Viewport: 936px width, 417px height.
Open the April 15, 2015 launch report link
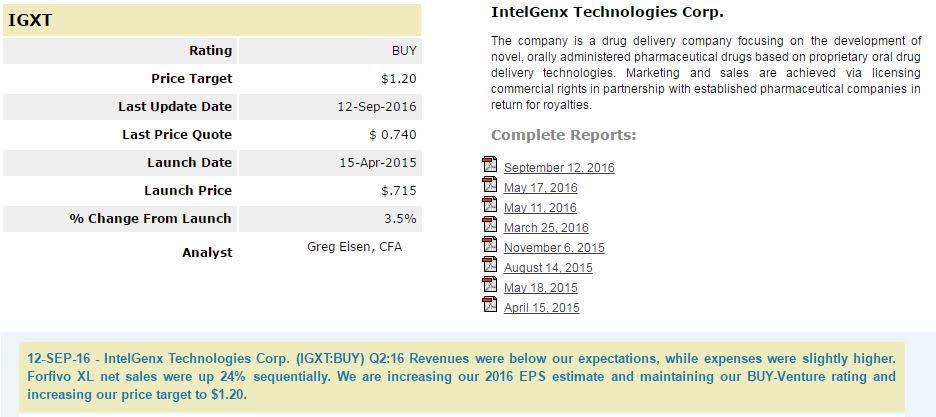pos(541,308)
